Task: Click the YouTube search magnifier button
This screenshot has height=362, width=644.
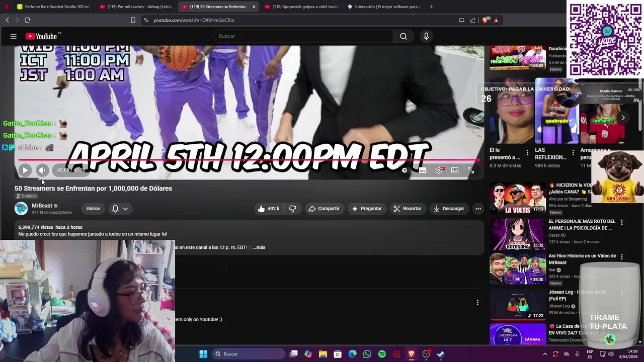Action: (404, 36)
